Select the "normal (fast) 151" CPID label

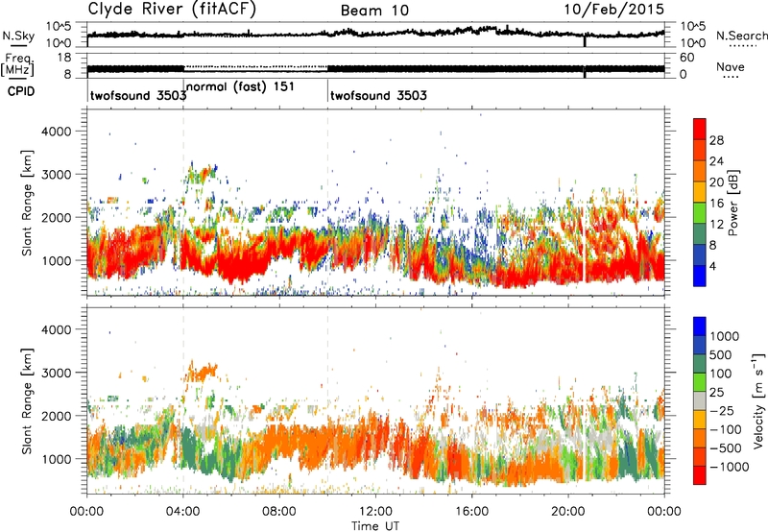click(240, 86)
